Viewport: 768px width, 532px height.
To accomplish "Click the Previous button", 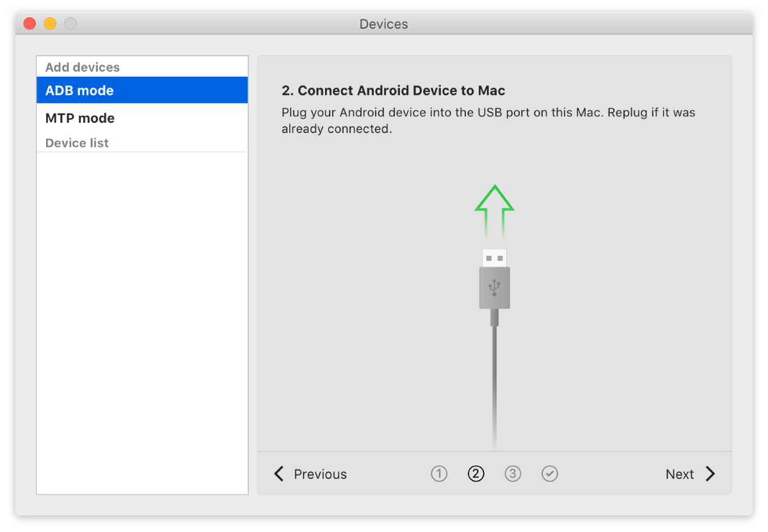I will 310,474.
